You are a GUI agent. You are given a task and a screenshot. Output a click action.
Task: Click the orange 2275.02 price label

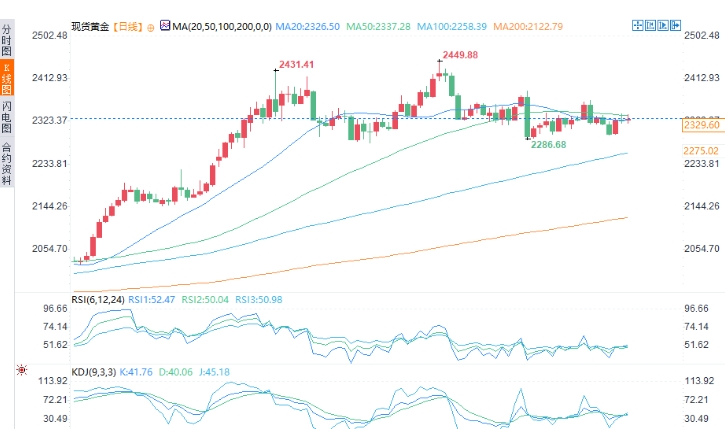(x=701, y=151)
